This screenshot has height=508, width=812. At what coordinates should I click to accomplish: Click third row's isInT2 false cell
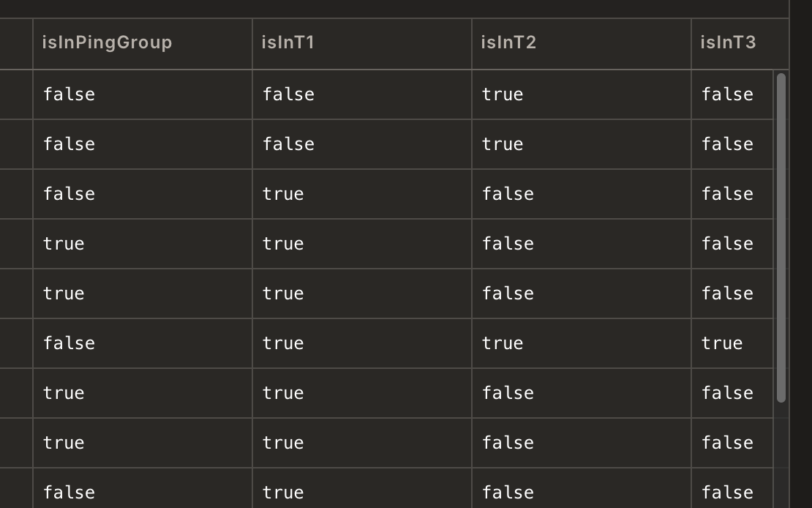tap(508, 194)
